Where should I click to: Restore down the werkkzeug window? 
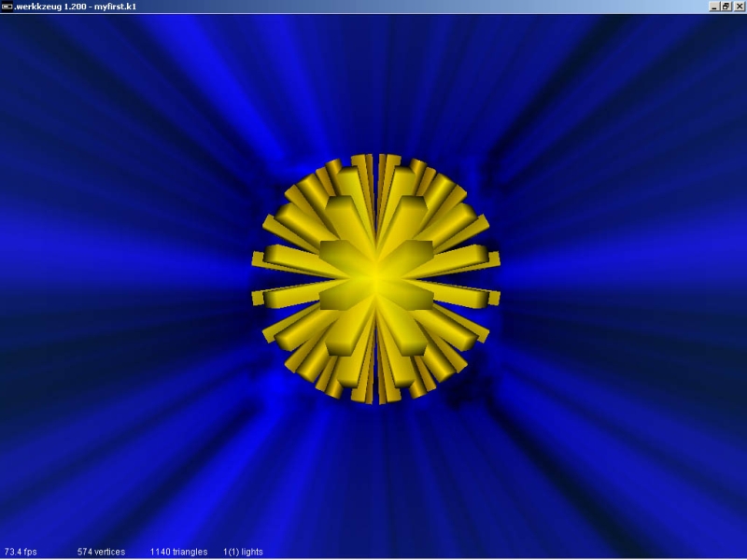click(726, 7)
